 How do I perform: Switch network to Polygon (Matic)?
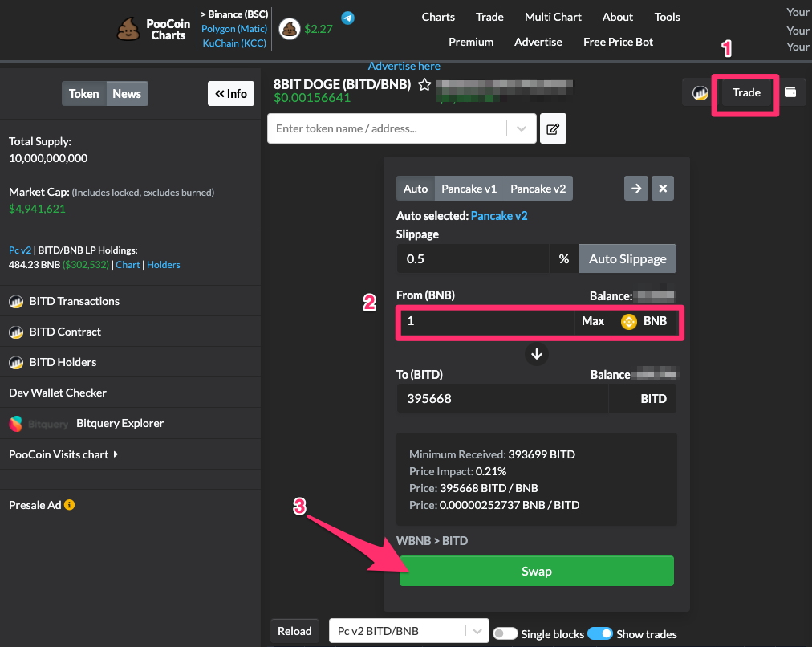(x=234, y=29)
